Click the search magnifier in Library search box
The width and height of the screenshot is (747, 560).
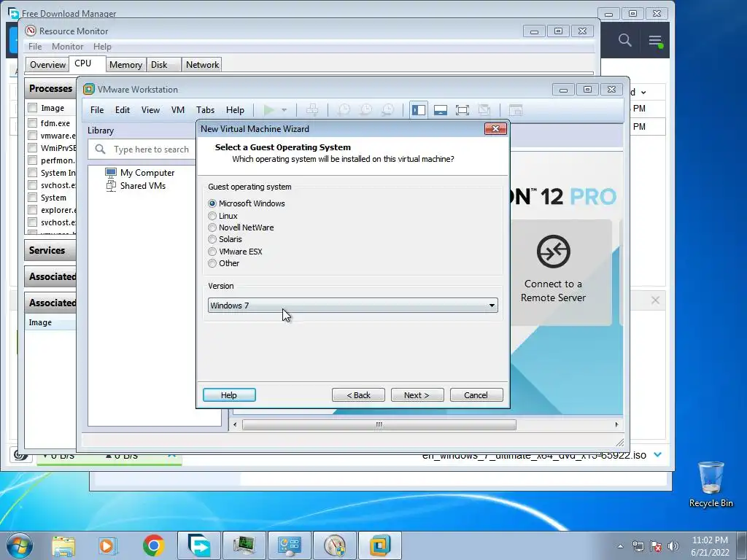100,149
